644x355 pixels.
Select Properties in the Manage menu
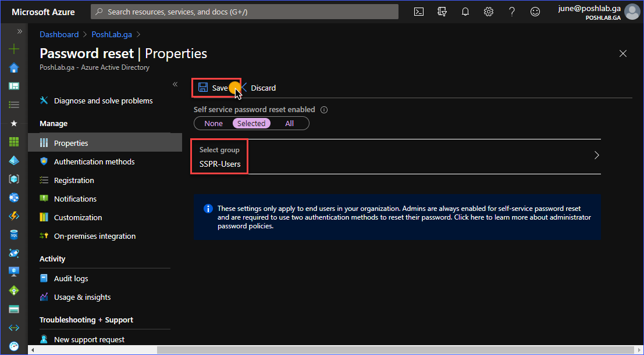coord(105,144)
